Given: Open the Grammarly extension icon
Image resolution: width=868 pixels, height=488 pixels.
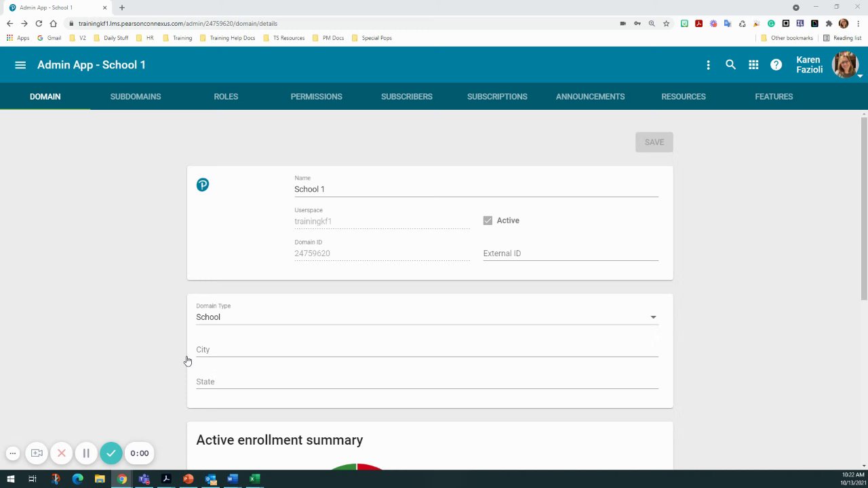Looking at the screenshot, I should (771, 23).
